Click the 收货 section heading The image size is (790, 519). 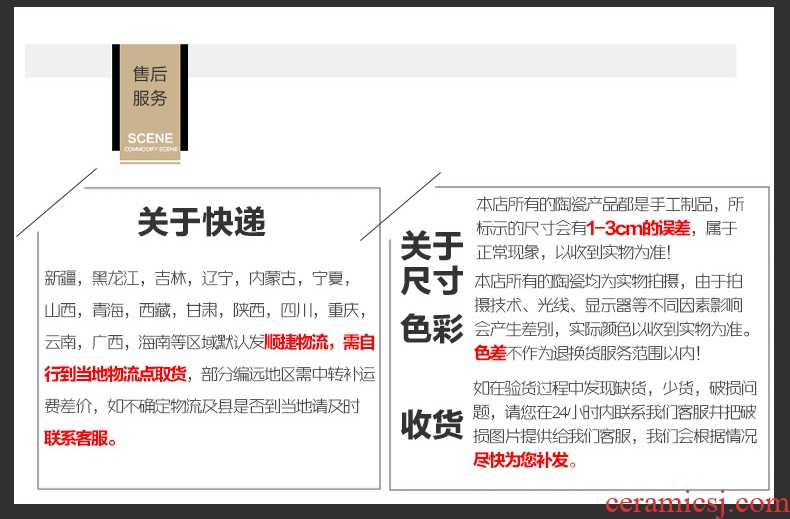point(432,424)
